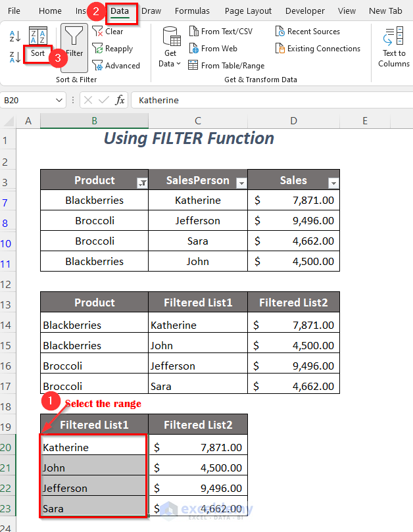Toggle the Filter funnel button
This screenshot has width=413, height=532.
click(74, 47)
